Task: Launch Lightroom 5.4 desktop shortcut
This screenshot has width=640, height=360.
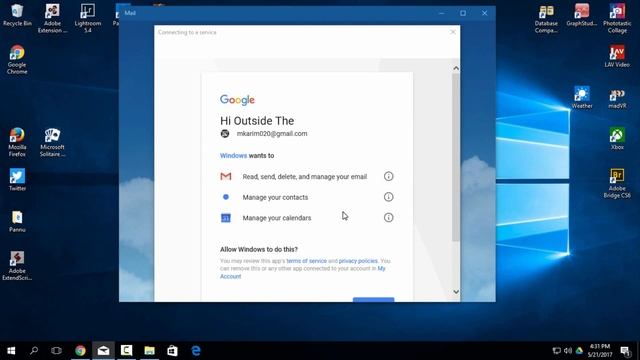Action: [x=87, y=18]
